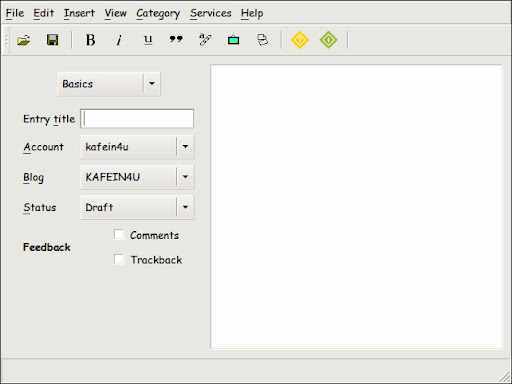The image size is (512, 384).
Task: Click the Feedback label
Action: 47,247
